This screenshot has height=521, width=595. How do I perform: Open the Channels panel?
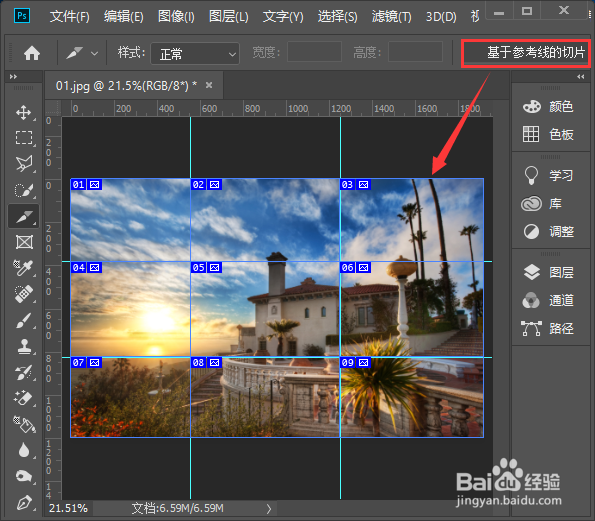click(x=548, y=301)
